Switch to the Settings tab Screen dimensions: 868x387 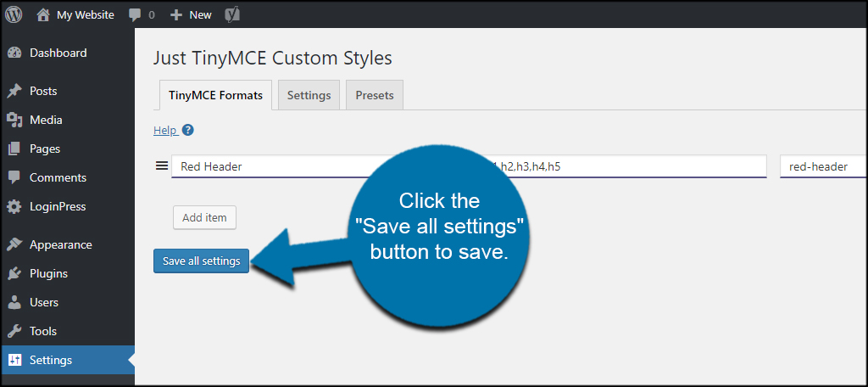(309, 95)
